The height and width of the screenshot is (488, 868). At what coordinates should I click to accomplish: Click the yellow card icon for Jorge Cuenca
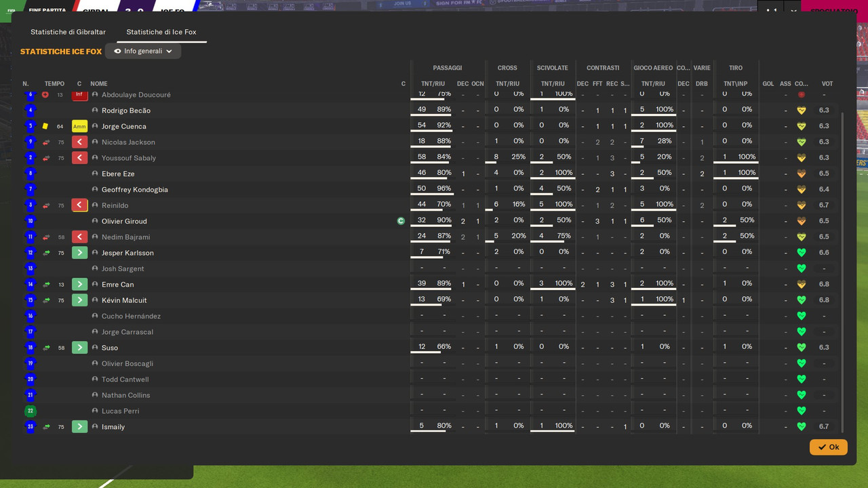pos(45,126)
